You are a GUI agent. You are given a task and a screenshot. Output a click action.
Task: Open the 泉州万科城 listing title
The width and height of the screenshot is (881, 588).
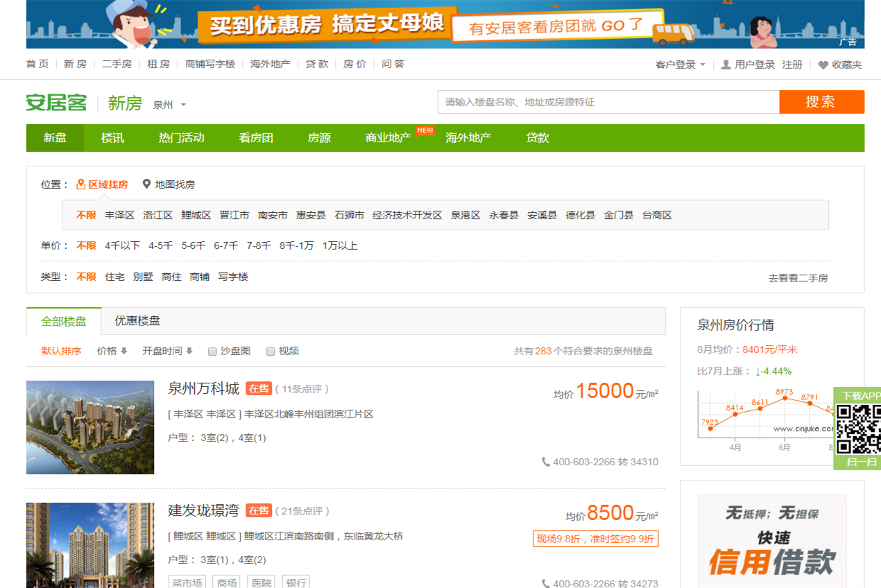(203, 388)
